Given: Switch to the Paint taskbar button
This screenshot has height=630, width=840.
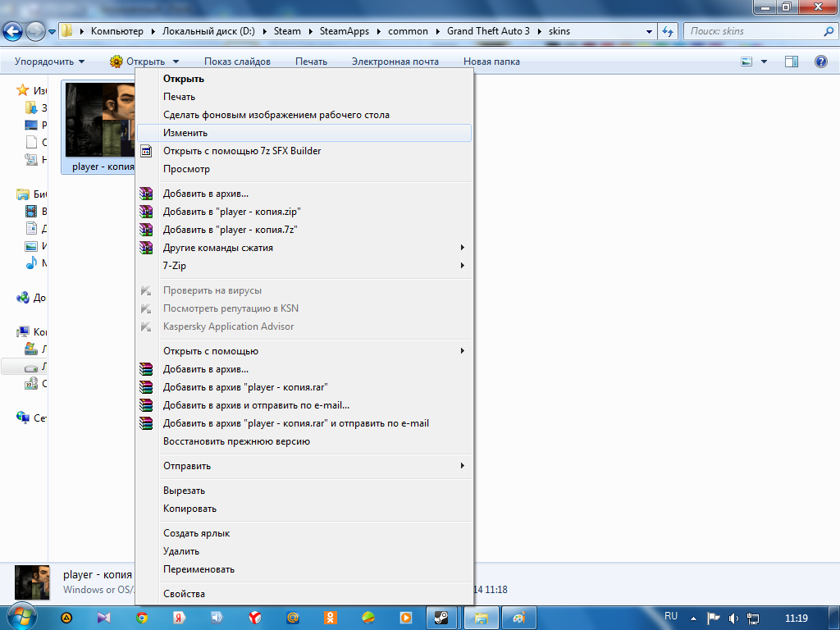Looking at the screenshot, I should (518, 618).
